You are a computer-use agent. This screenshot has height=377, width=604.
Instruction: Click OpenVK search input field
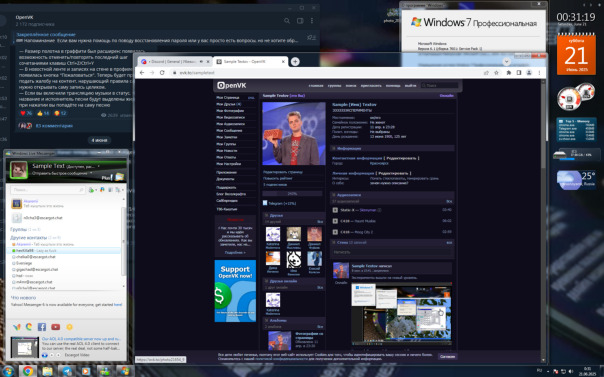click(440, 85)
